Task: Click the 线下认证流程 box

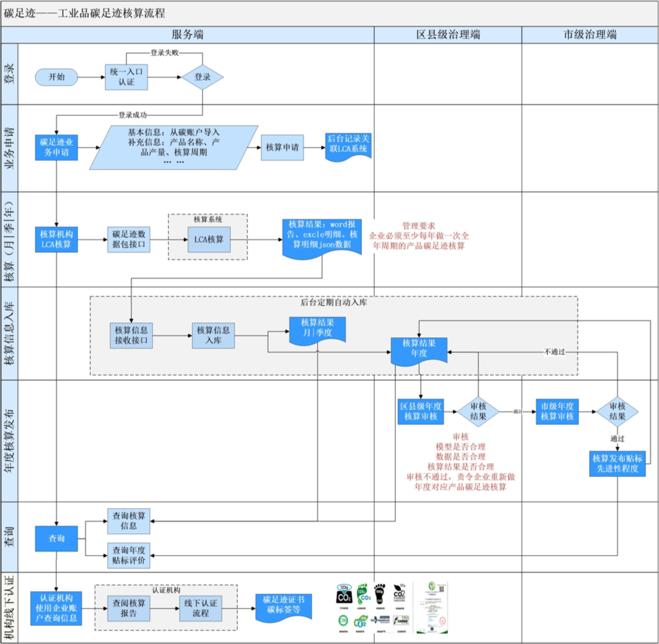Action: coord(201,608)
